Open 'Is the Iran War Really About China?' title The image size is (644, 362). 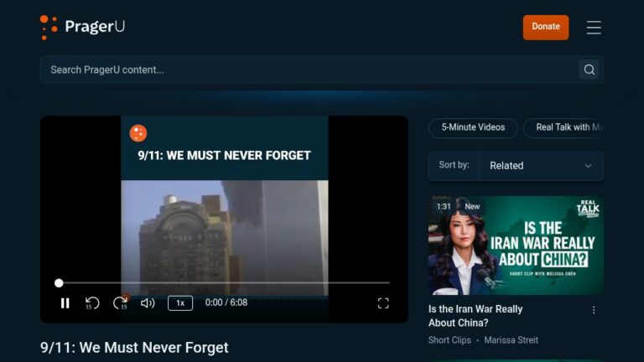pyautogui.click(x=475, y=316)
